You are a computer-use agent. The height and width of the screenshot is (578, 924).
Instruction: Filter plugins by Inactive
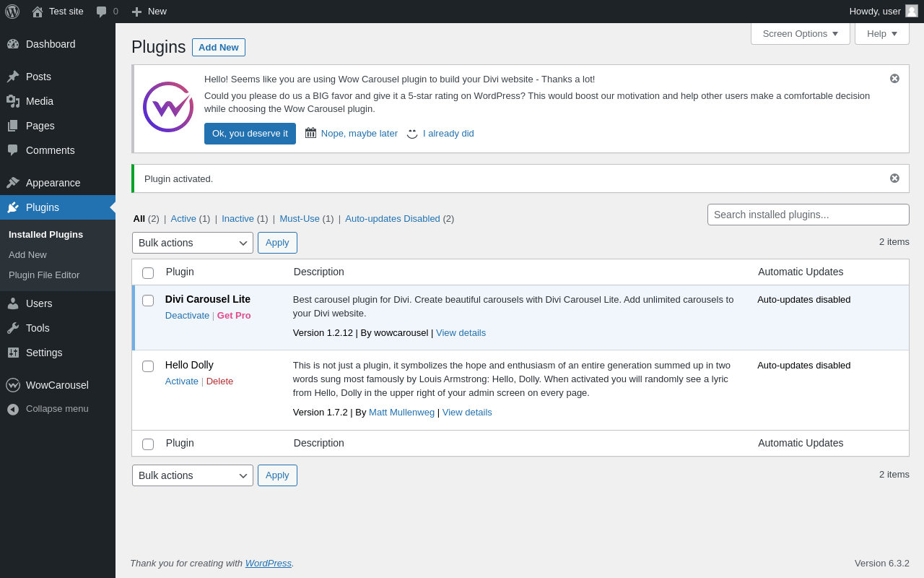pos(237,218)
